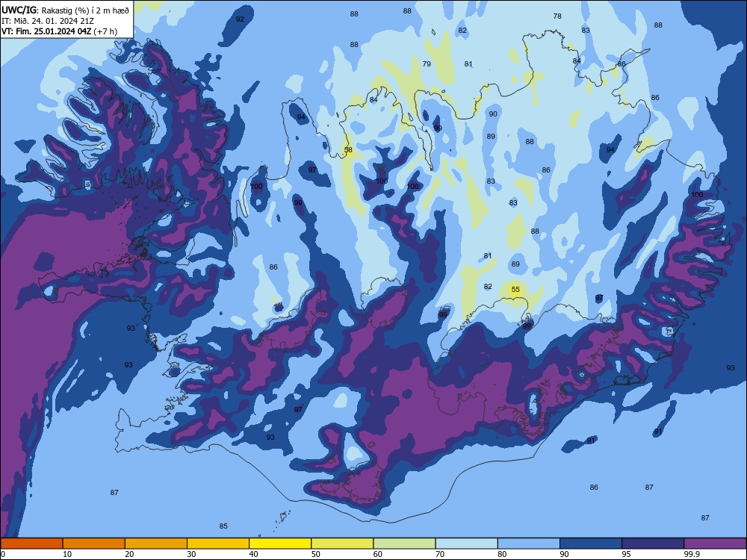
Task: Click the dark blue 90–95 legend swatch
Action: tap(591, 544)
